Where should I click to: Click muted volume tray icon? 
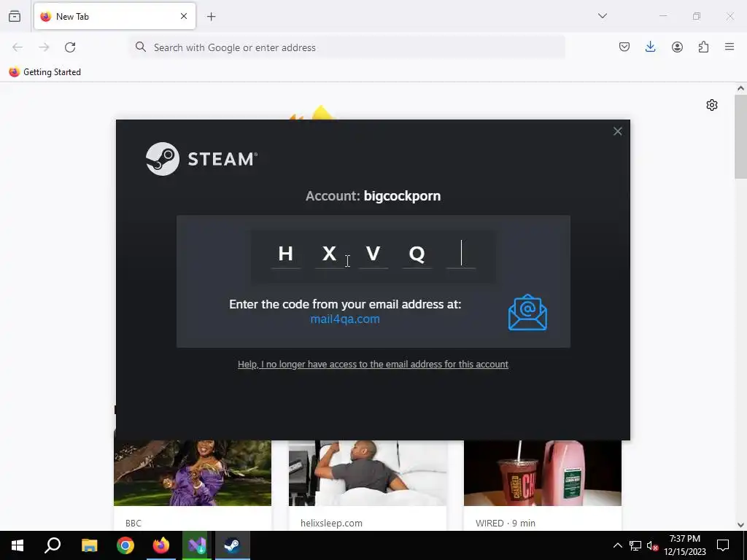click(652, 545)
